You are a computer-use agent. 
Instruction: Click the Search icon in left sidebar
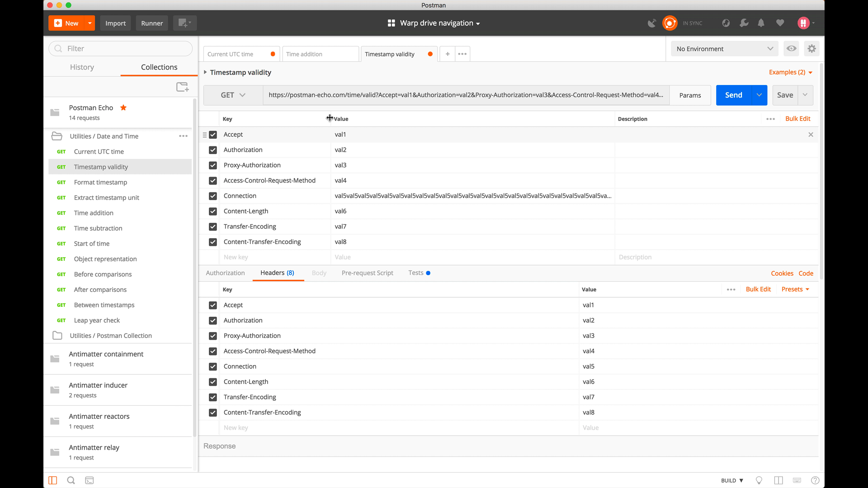(x=71, y=480)
